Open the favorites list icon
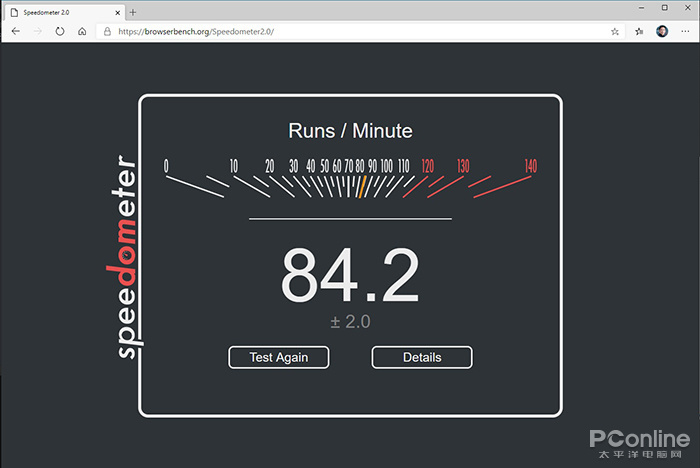The height and width of the screenshot is (468, 700). [x=639, y=31]
